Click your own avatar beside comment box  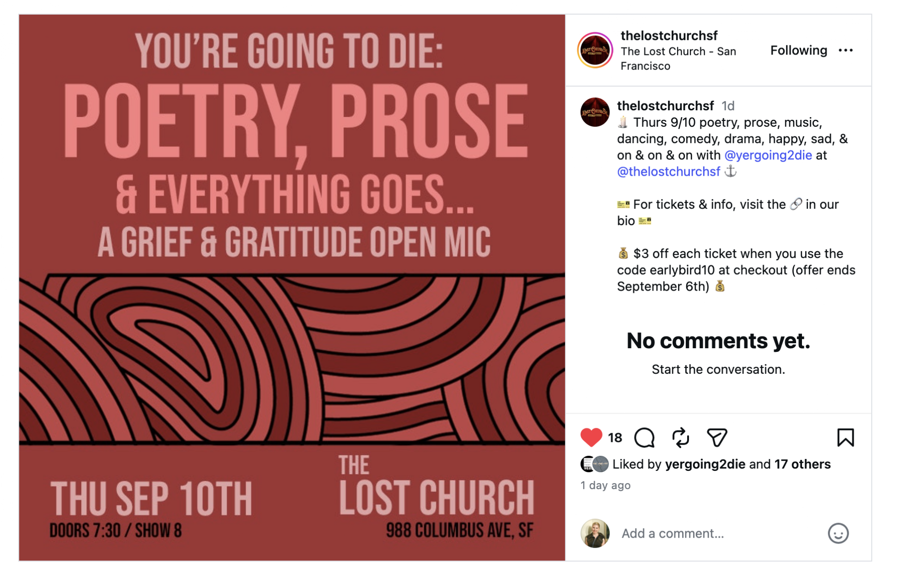point(595,533)
